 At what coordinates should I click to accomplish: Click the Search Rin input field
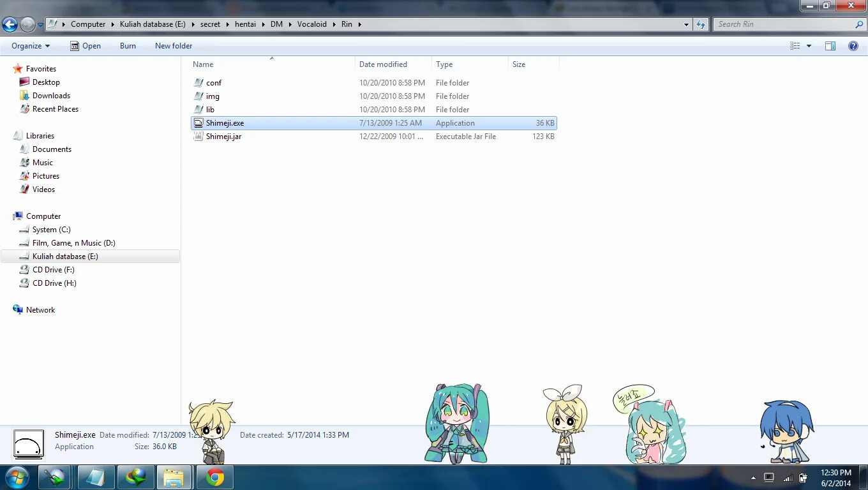[784, 24]
